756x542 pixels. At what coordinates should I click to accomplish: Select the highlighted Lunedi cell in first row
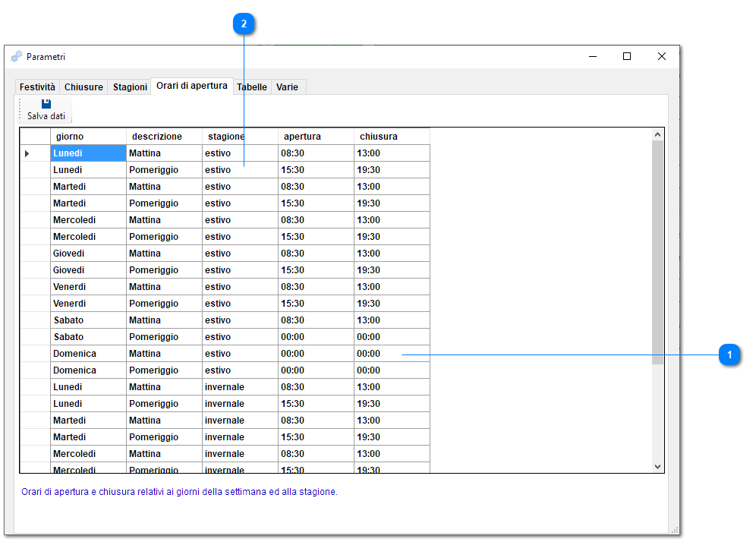point(88,153)
